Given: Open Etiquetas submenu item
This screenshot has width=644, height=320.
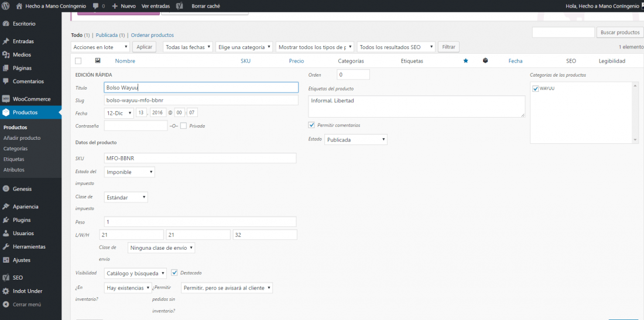Looking at the screenshot, I should coord(14,159).
